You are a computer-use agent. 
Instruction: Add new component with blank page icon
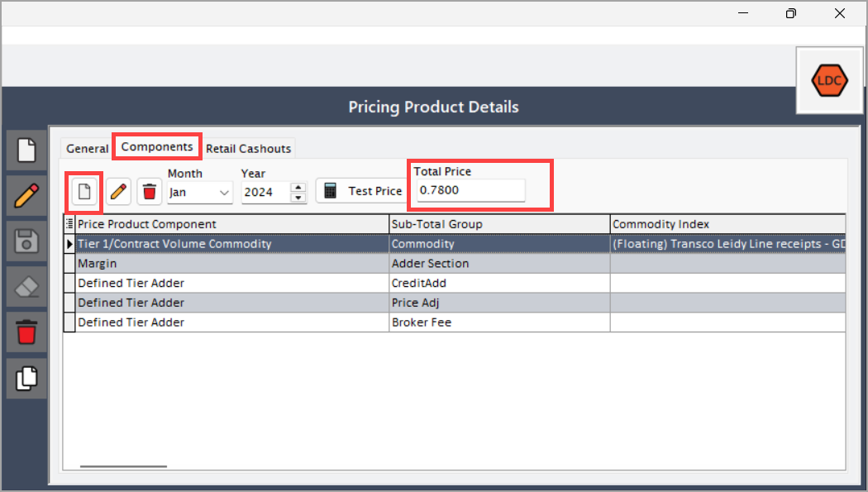84,192
